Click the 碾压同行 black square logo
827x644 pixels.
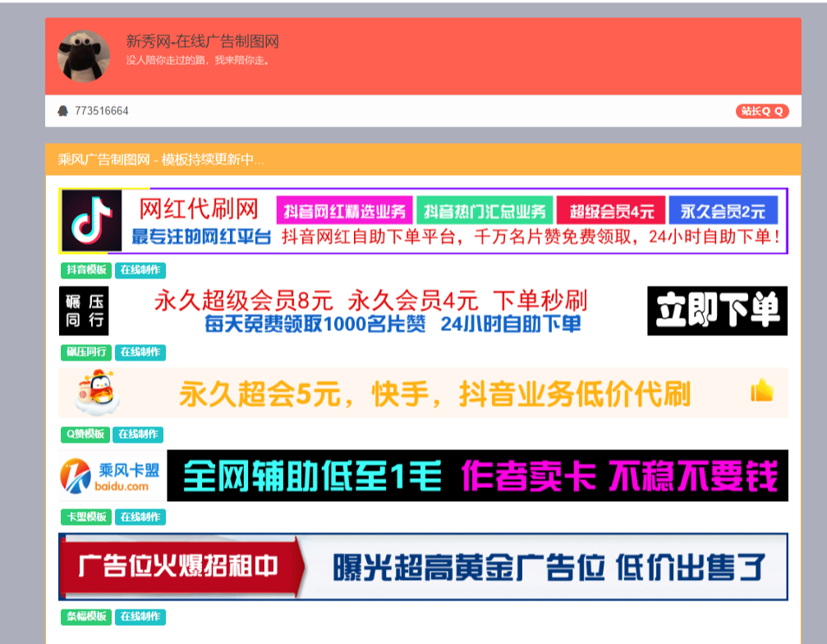pyautogui.click(x=84, y=310)
